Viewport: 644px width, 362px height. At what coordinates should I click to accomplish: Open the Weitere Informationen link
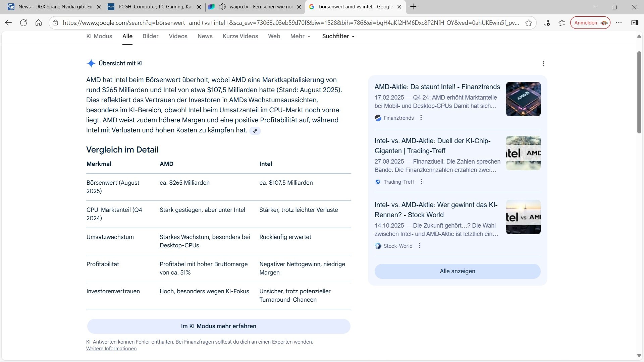111,349
